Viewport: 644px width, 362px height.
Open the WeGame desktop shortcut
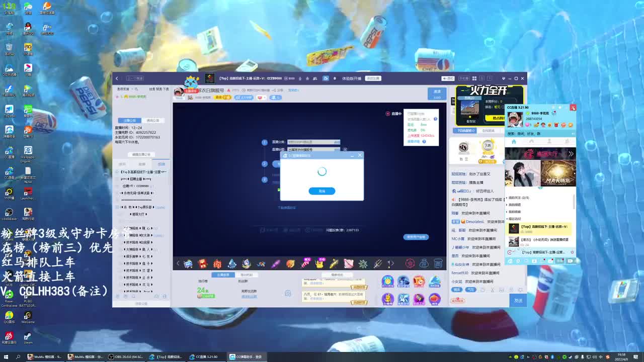[x=28, y=317]
